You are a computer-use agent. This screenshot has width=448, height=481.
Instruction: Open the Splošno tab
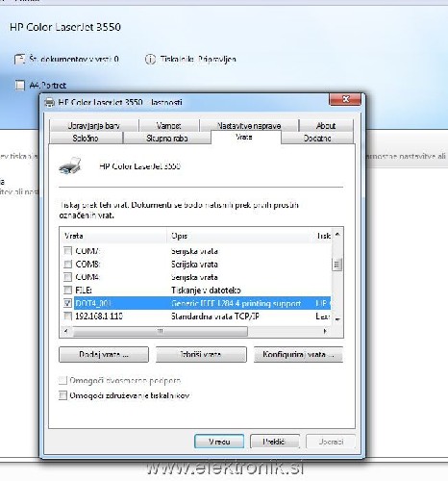pos(86,138)
